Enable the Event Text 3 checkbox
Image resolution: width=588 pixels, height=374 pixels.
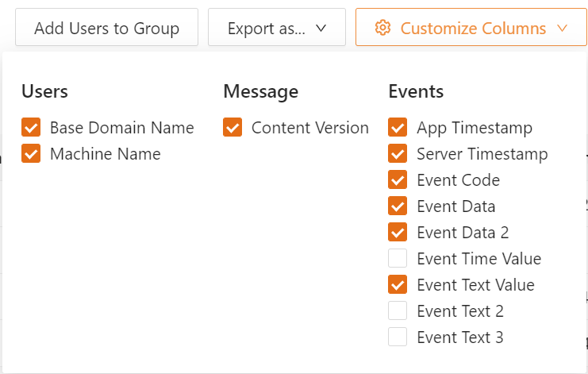pyautogui.click(x=398, y=337)
